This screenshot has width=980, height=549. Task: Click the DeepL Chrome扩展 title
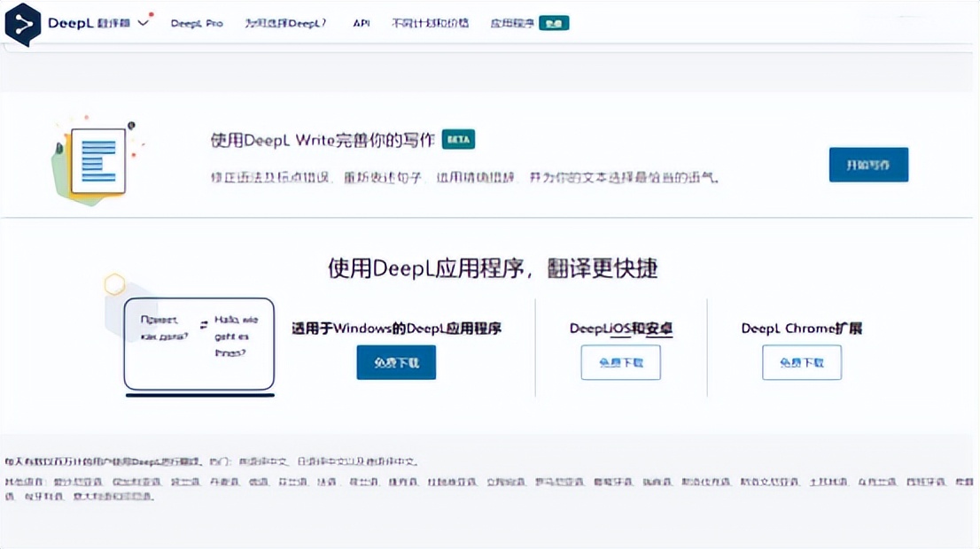tap(802, 329)
